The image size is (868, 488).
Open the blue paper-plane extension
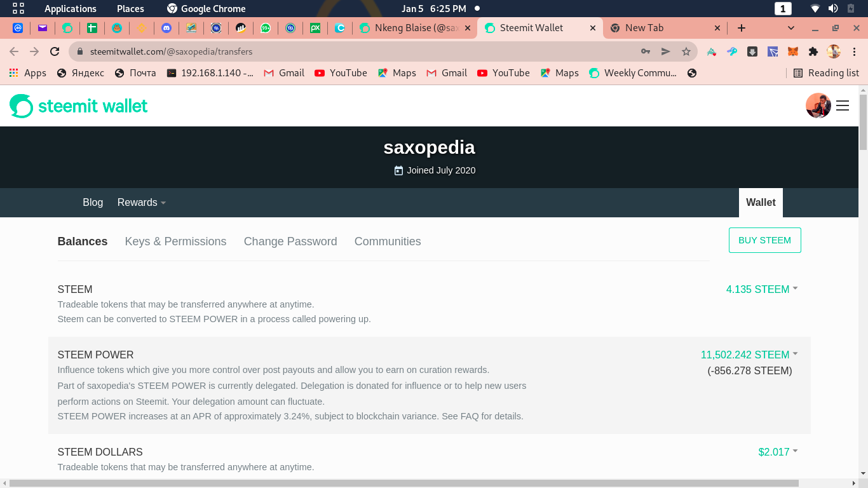coord(773,51)
